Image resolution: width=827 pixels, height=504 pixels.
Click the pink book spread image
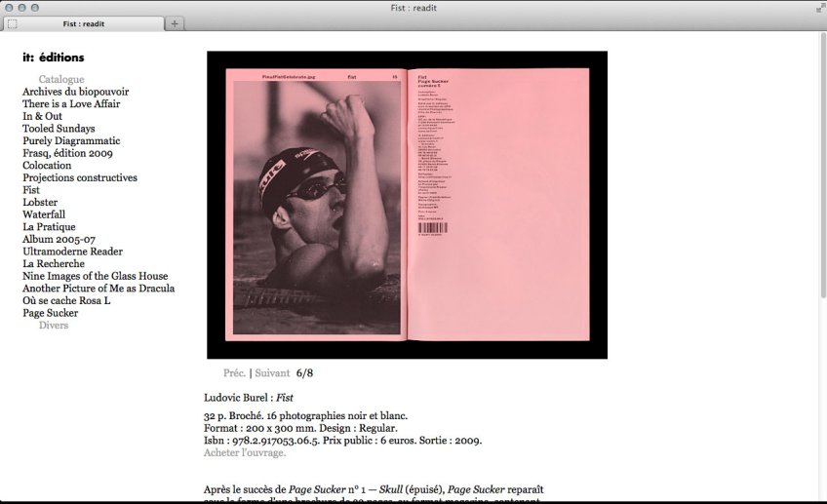coord(408,205)
